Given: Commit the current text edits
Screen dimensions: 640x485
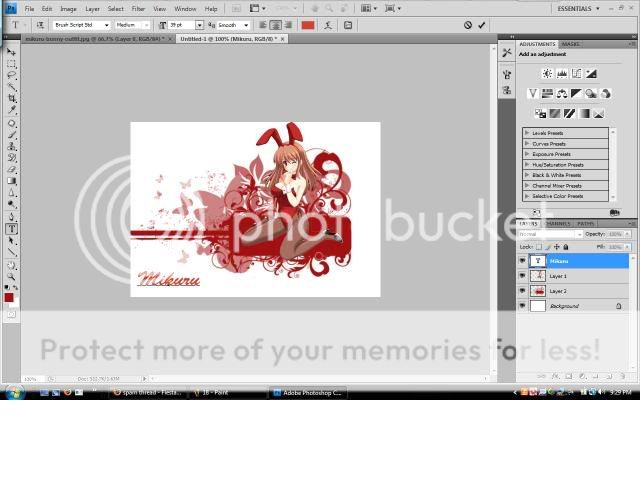Looking at the screenshot, I should pyautogui.click(x=482, y=25).
